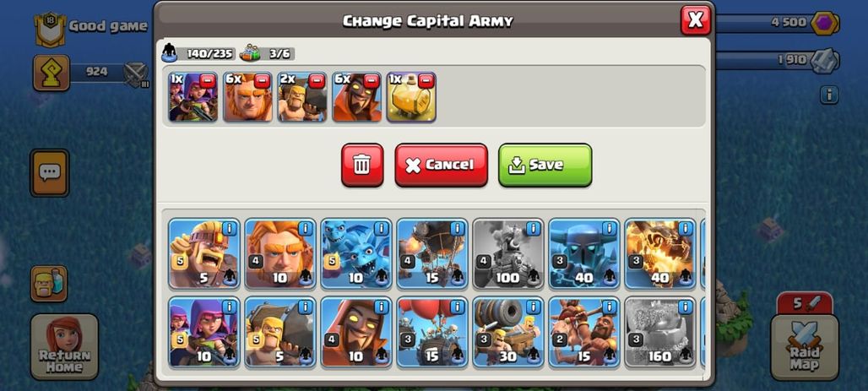Screen dimensions: 868x391
Task: Add the Inferno Dragon troop card
Action: tap(659, 253)
